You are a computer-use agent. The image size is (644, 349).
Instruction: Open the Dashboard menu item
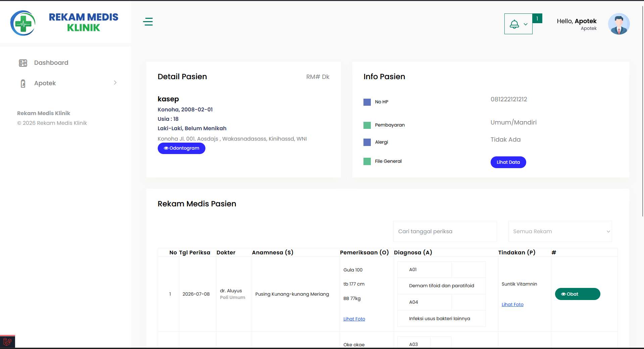[51, 63]
